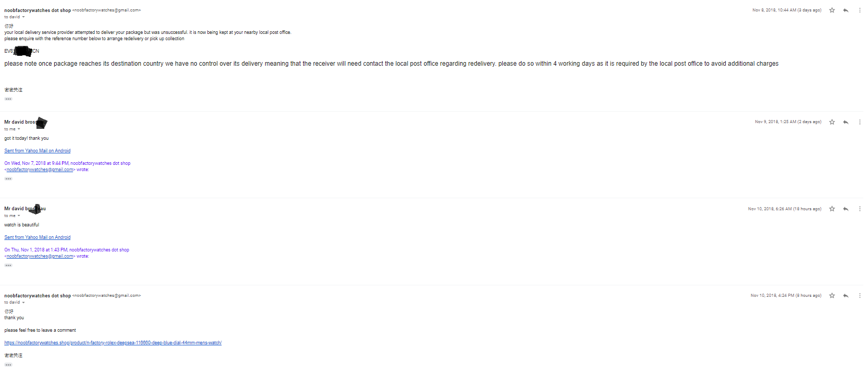Star the Nov 8 10:44 AM email
The image size is (868, 373).
pyautogui.click(x=832, y=10)
